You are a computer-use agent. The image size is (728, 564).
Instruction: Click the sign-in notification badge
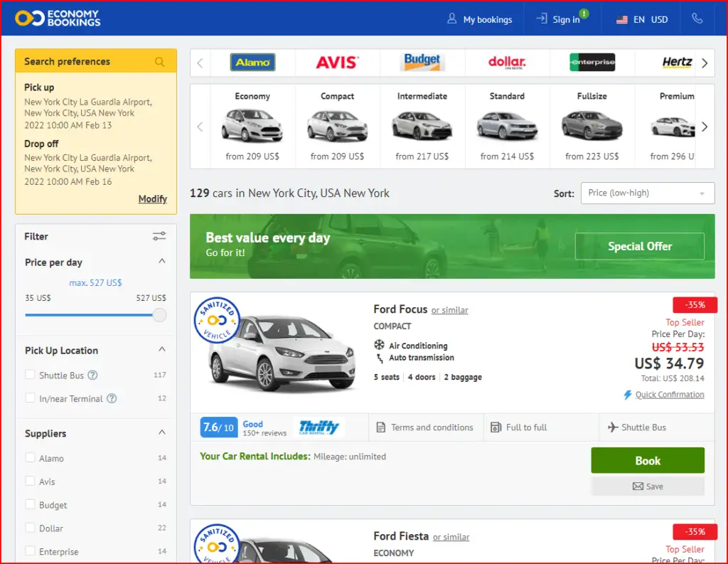pos(584,14)
